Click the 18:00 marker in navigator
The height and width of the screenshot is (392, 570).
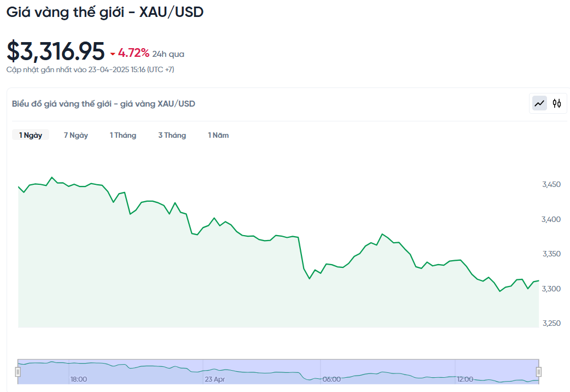(x=78, y=379)
